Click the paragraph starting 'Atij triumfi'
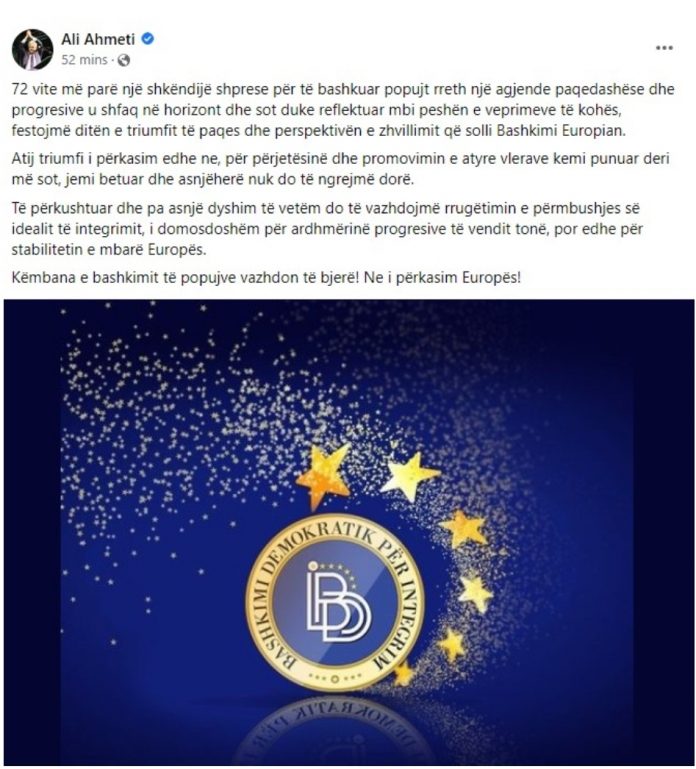696x769 pixels. (340, 169)
